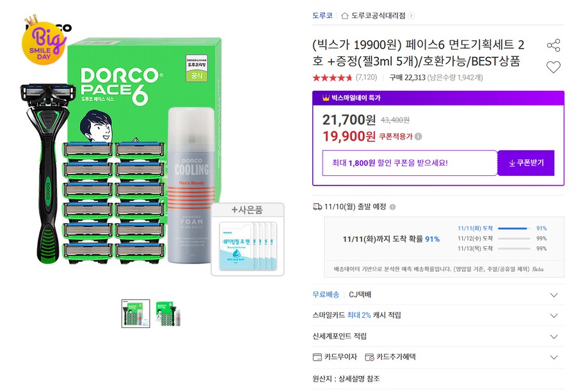Click the info icon next to 출발 예정
This screenshot has height=392, width=576.
point(393,206)
